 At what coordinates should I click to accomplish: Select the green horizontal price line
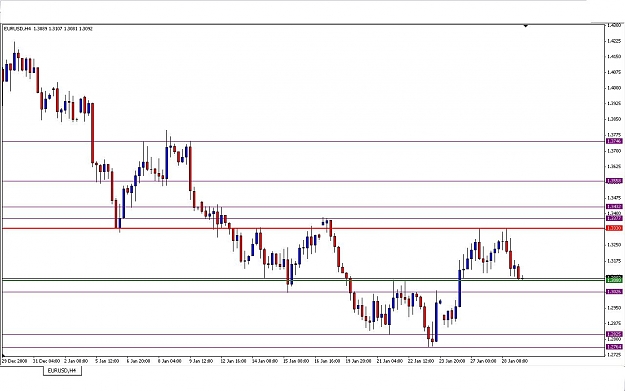[303, 280]
